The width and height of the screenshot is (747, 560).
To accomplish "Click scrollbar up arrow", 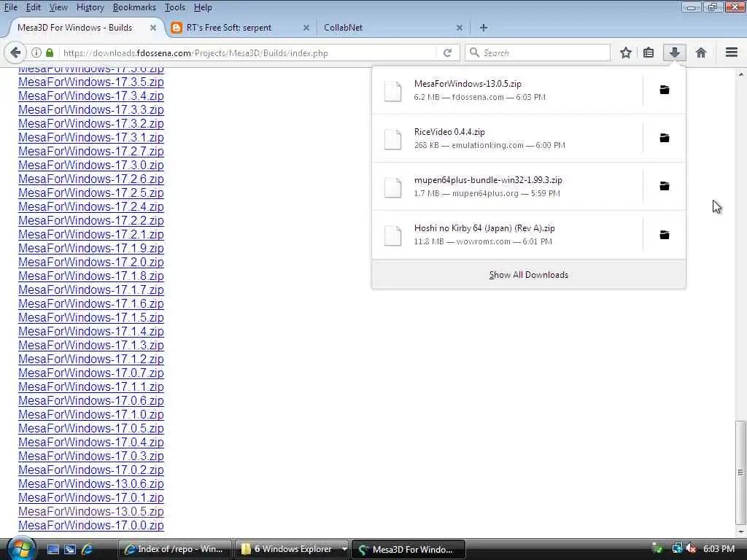I will coord(740,74).
